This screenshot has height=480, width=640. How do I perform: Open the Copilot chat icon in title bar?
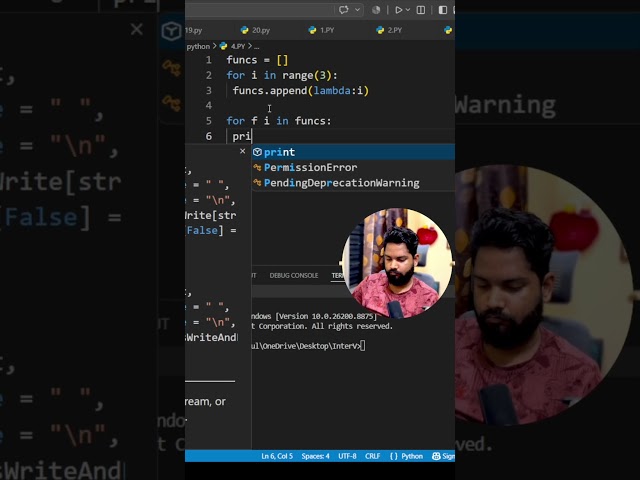344,10
